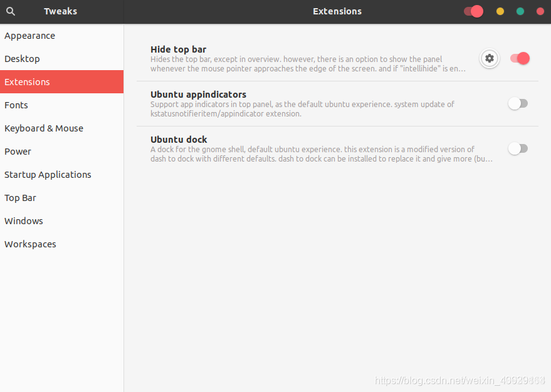Click the Hide top bar title

tap(178, 49)
